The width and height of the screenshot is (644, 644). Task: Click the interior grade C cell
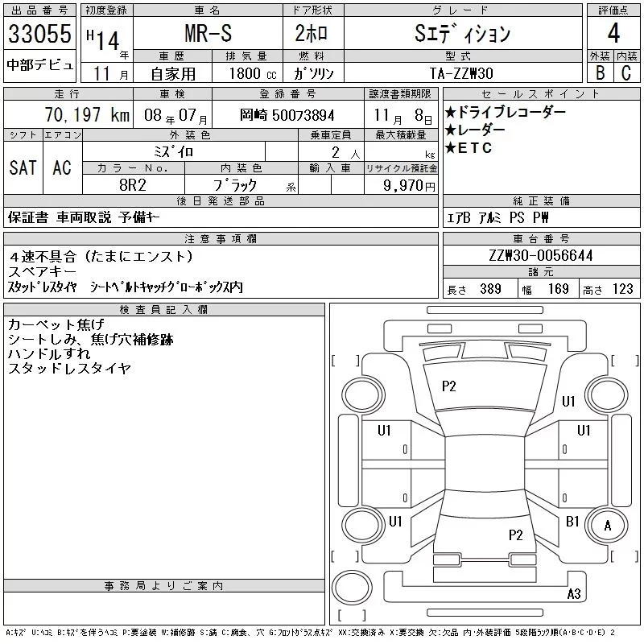coord(625,72)
